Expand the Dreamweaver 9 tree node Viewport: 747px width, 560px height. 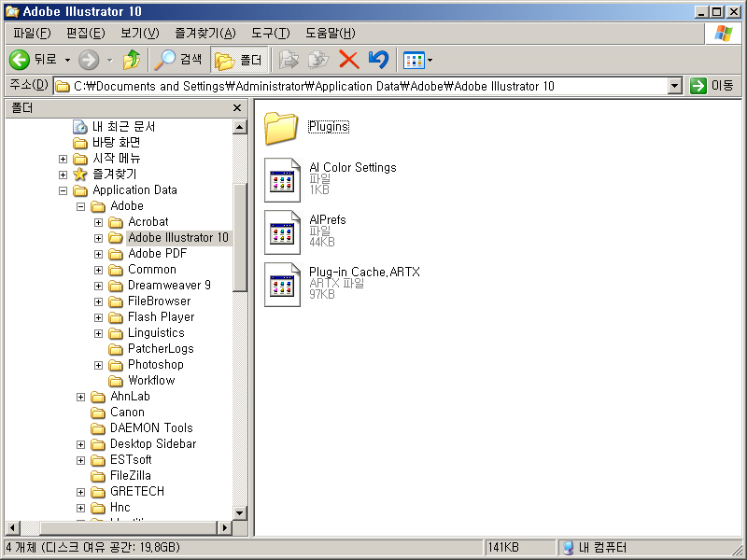point(98,286)
